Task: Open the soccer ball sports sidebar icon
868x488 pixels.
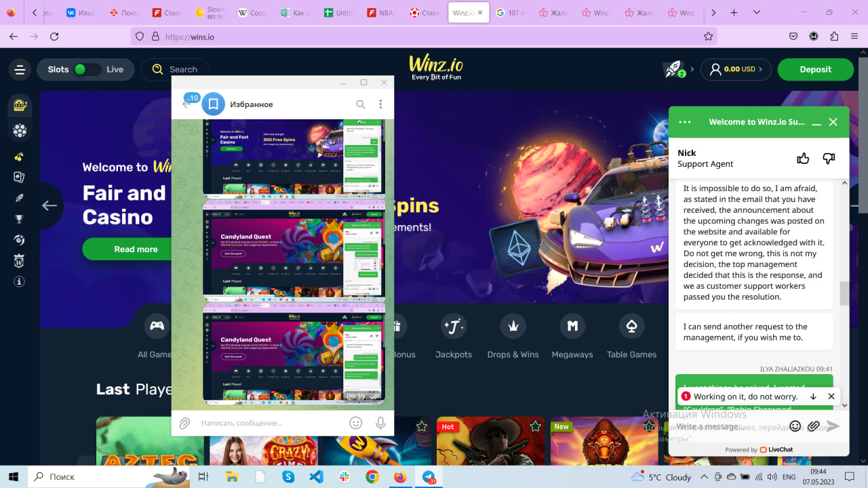Action: pos(20,131)
